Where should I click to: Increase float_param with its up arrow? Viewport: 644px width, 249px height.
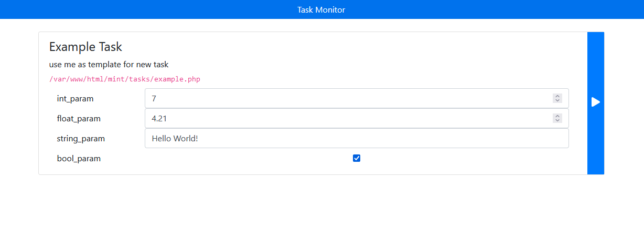(x=557, y=116)
